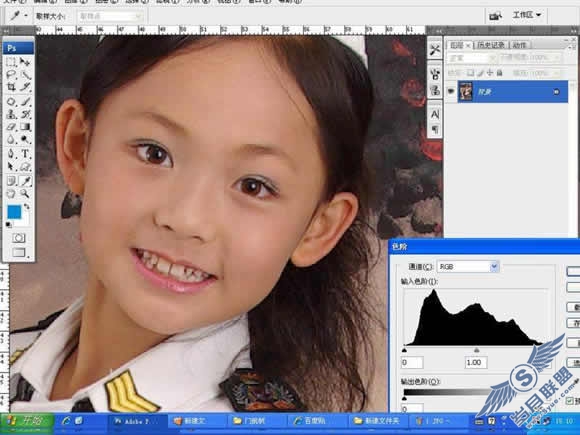Select the Move tool

tap(25, 62)
